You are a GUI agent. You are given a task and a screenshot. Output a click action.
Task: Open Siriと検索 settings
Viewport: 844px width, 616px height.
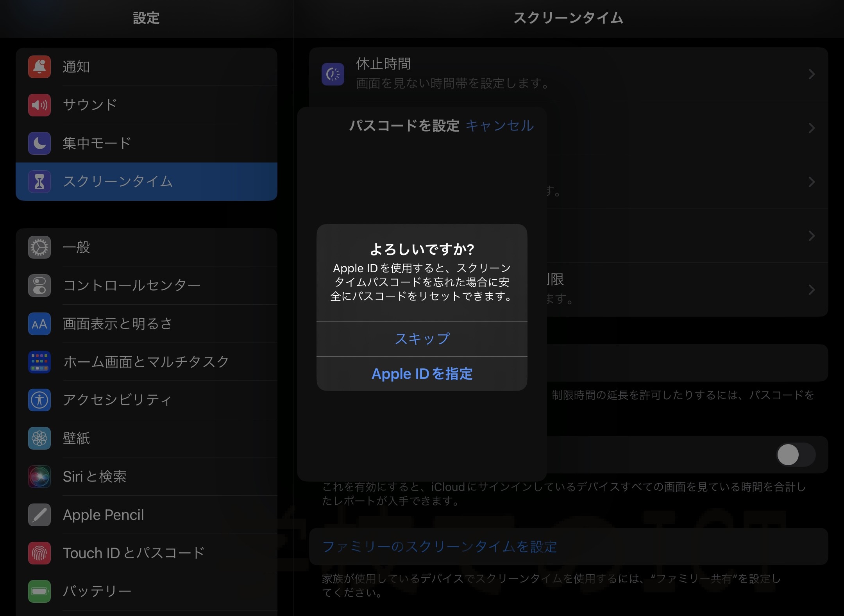(x=147, y=477)
